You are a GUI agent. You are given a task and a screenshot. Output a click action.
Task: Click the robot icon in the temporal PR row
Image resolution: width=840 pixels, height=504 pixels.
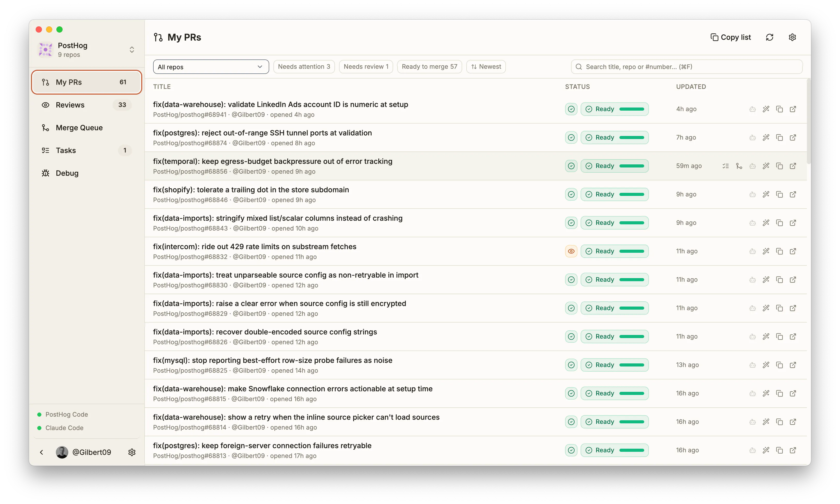point(752,166)
